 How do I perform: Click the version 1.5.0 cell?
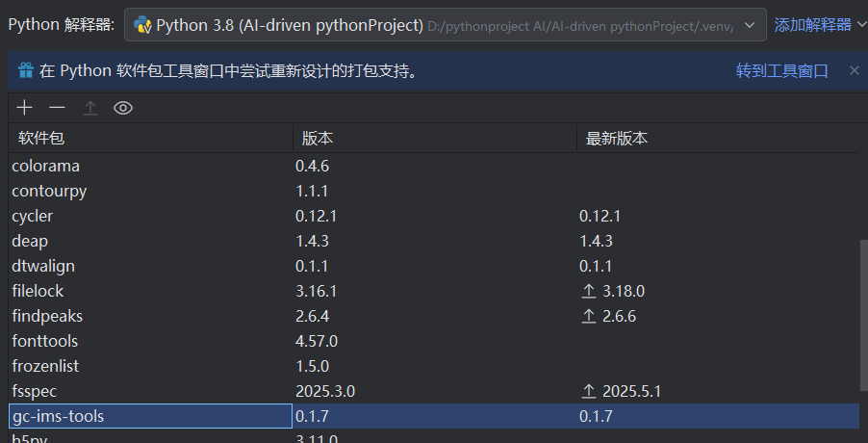click(x=312, y=366)
